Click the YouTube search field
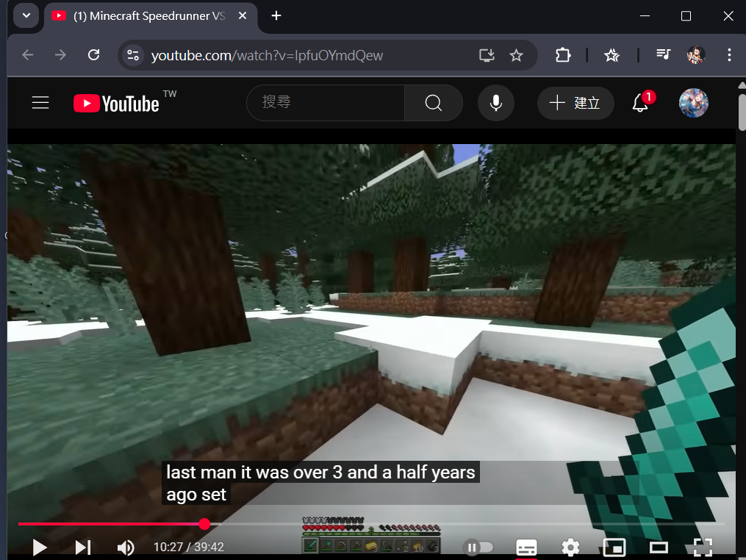This screenshot has width=746, height=560. (x=326, y=102)
